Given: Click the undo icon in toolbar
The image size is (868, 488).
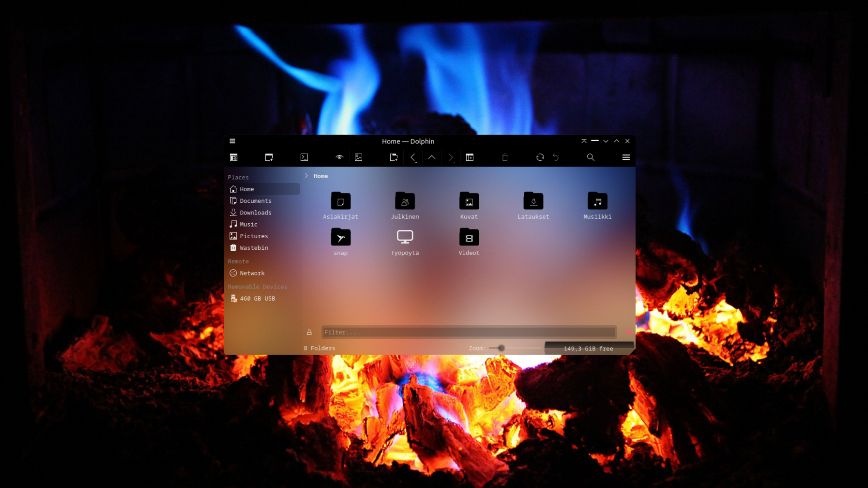Looking at the screenshot, I should 556,158.
